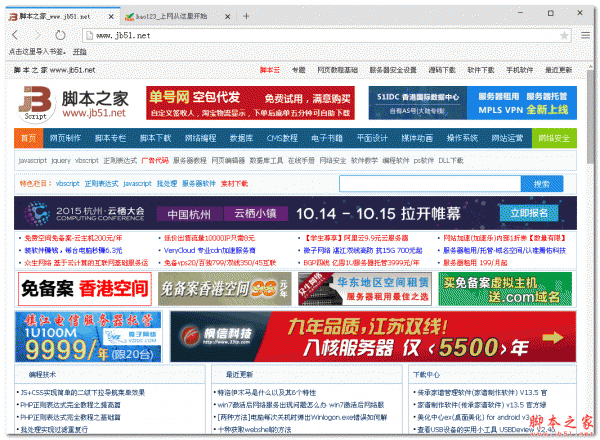
Task: Select CMS教程 in the main navigation
Action: [282, 138]
